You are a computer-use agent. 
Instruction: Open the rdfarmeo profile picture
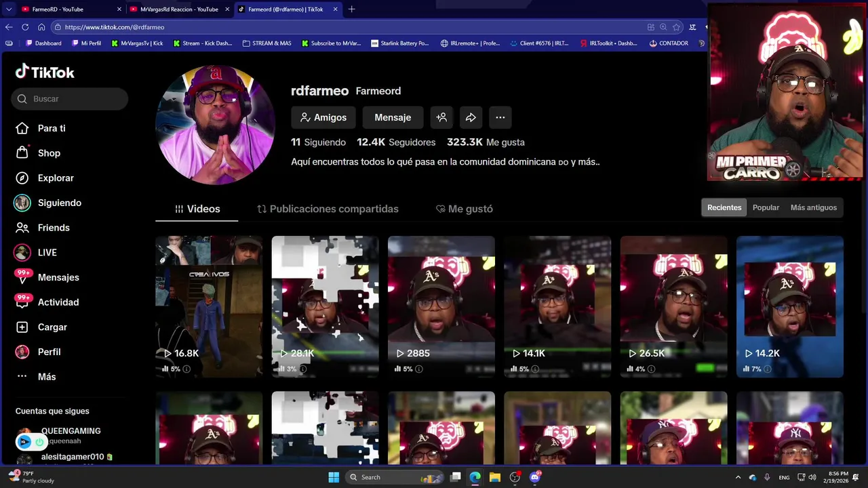click(x=215, y=125)
